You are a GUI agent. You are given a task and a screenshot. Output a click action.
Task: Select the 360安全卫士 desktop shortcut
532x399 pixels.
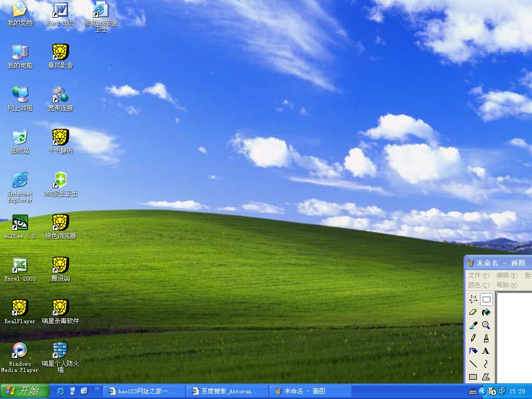pyautogui.click(x=60, y=184)
